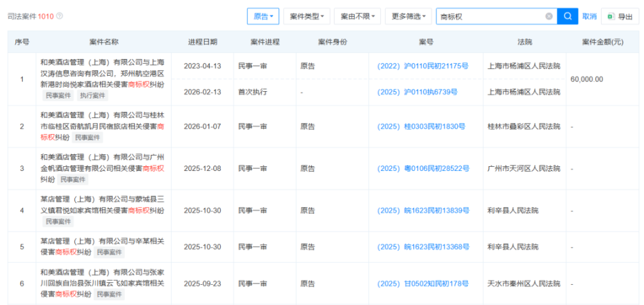Click the amount 60,000.00
The image size is (644, 305).
tap(587, 79)
